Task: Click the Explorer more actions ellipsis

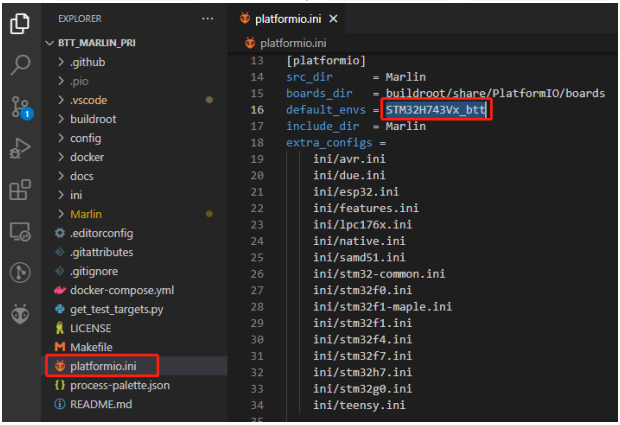Action: coord(207,19)
